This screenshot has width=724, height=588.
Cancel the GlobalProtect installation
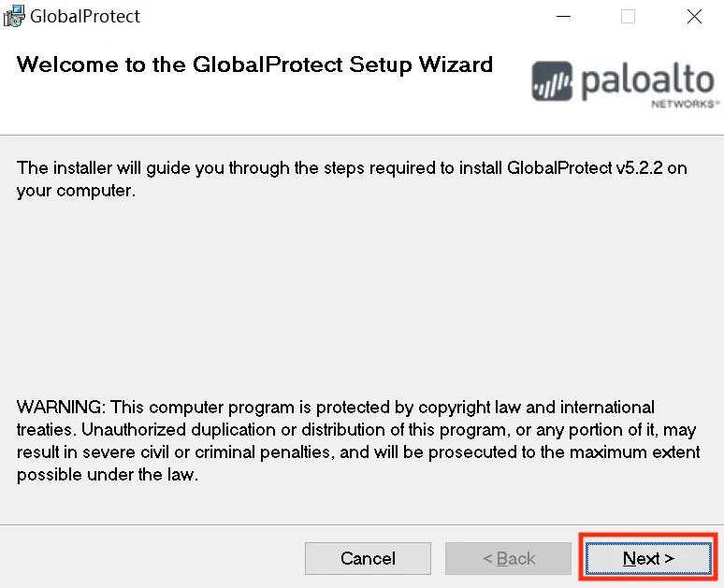pyautogui.click(x=368, y=558)
